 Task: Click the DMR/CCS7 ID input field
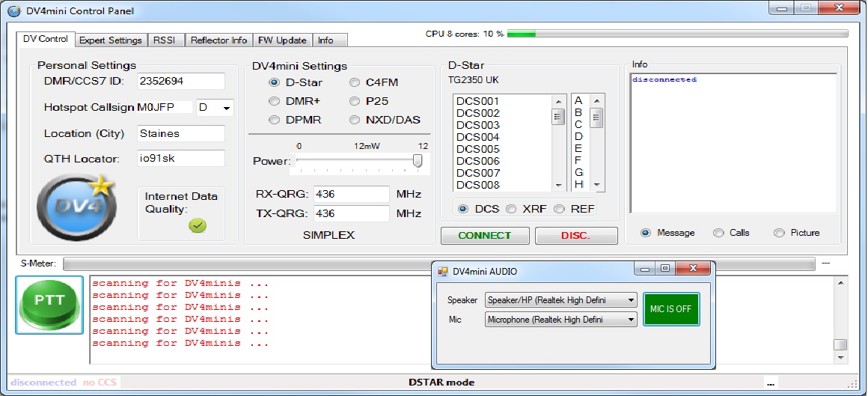point(181,81)
